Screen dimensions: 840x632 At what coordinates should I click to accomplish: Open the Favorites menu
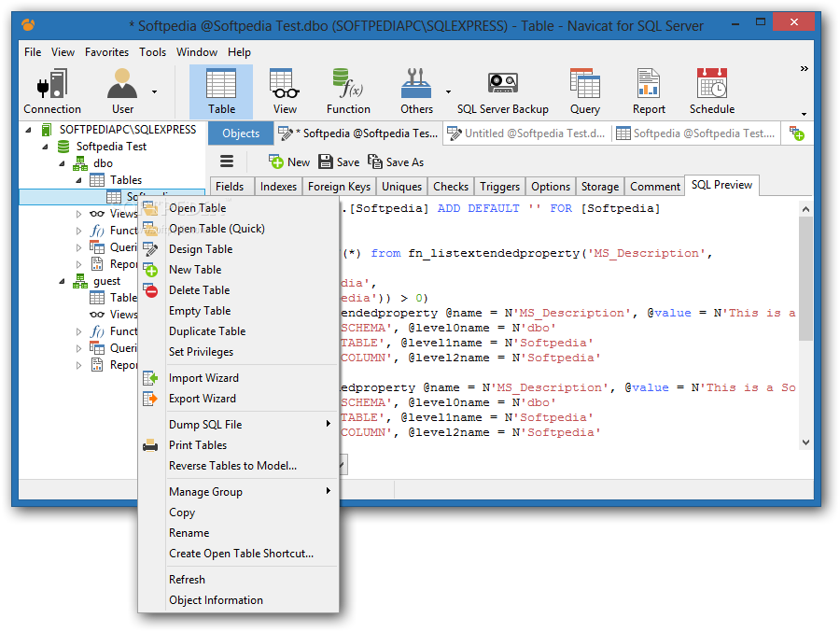(106, 52)
